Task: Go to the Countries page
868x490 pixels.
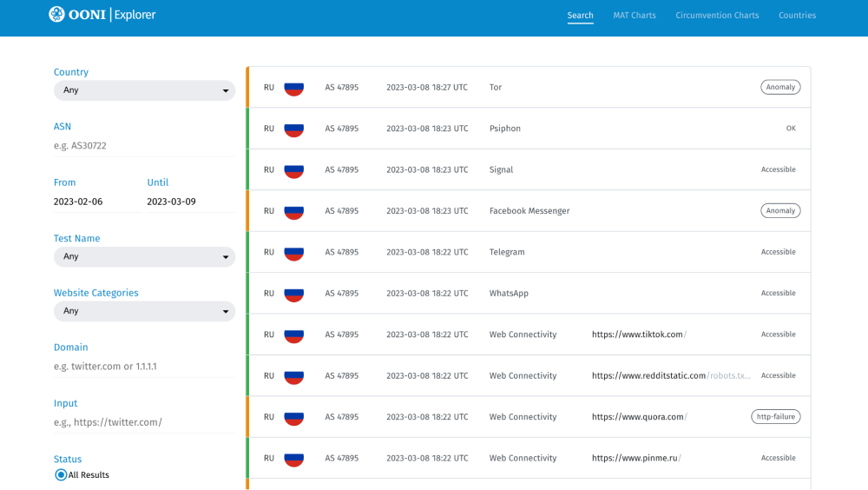Action: [x=797, y=16]
